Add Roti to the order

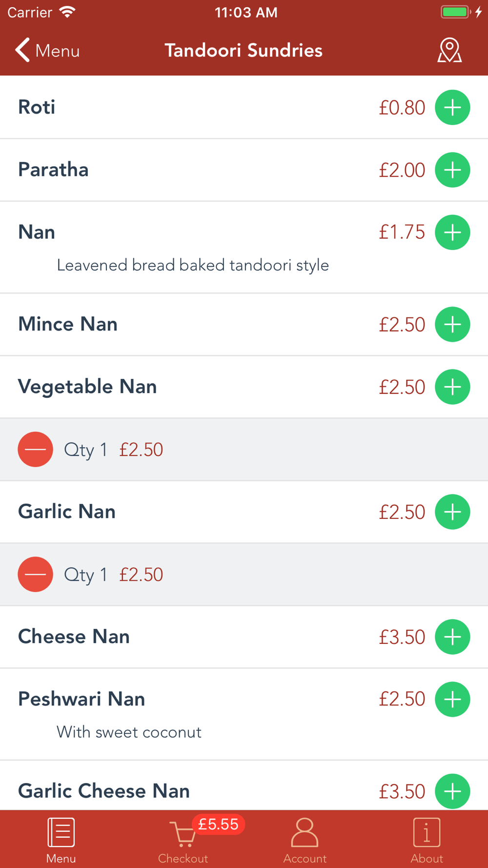(x=452, y=107)
